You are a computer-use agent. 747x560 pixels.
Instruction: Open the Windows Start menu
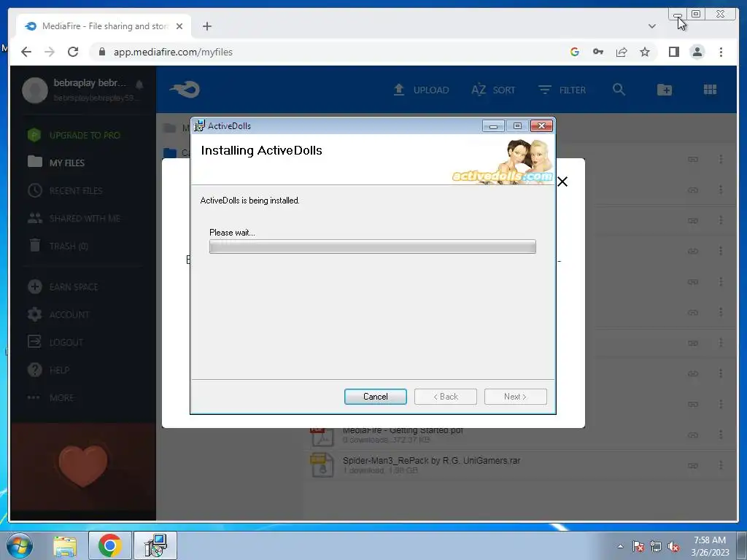(x=19, y=545)
